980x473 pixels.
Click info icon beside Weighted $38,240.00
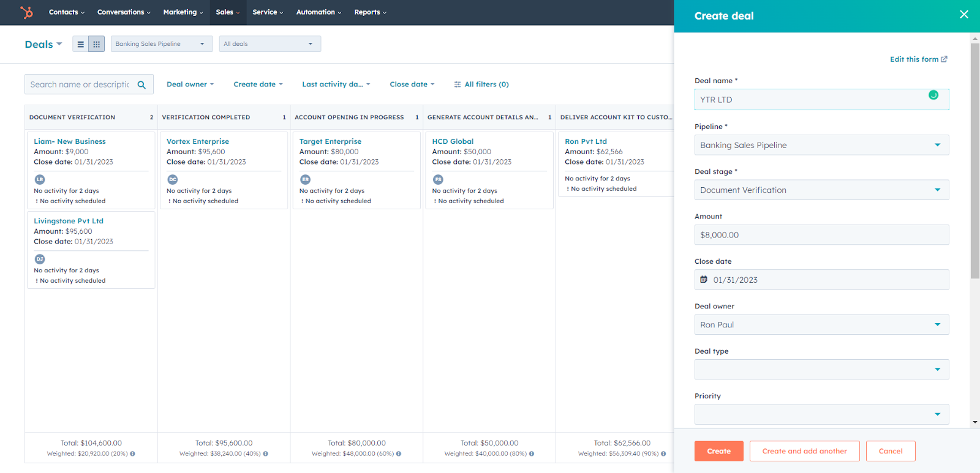(x=265, y=454)
